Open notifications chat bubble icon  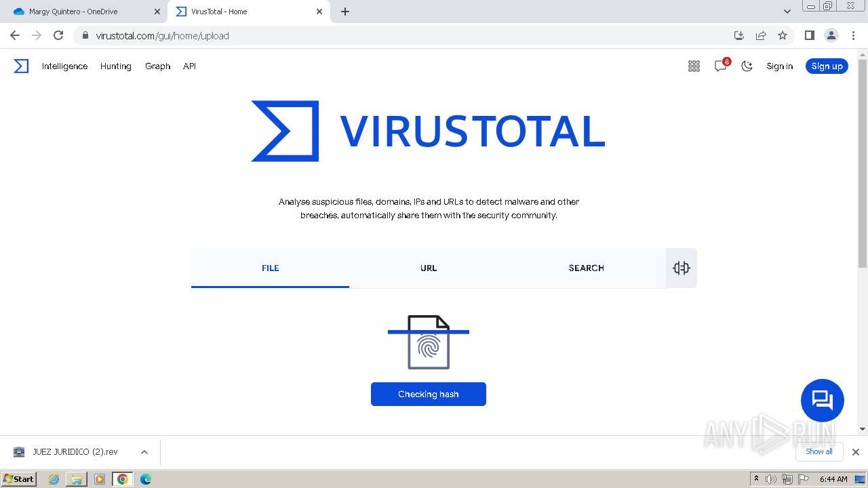click(x=721, y=66)
